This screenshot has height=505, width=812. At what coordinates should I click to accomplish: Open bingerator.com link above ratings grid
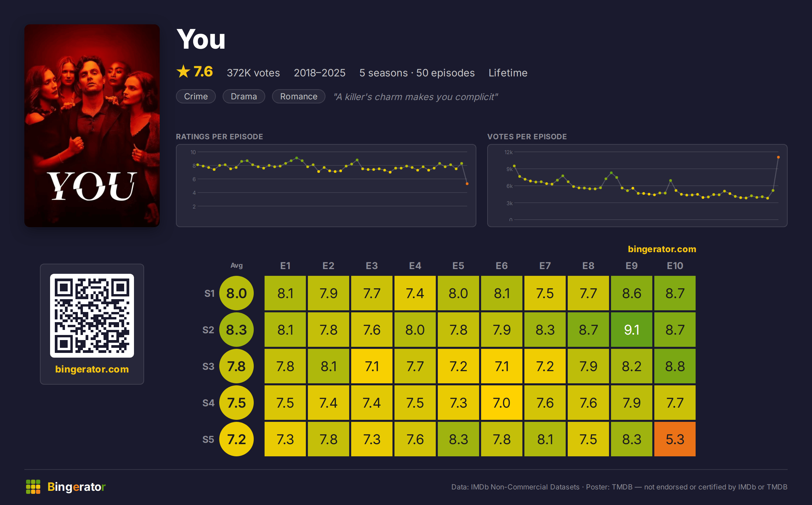(x=662, y=249)
